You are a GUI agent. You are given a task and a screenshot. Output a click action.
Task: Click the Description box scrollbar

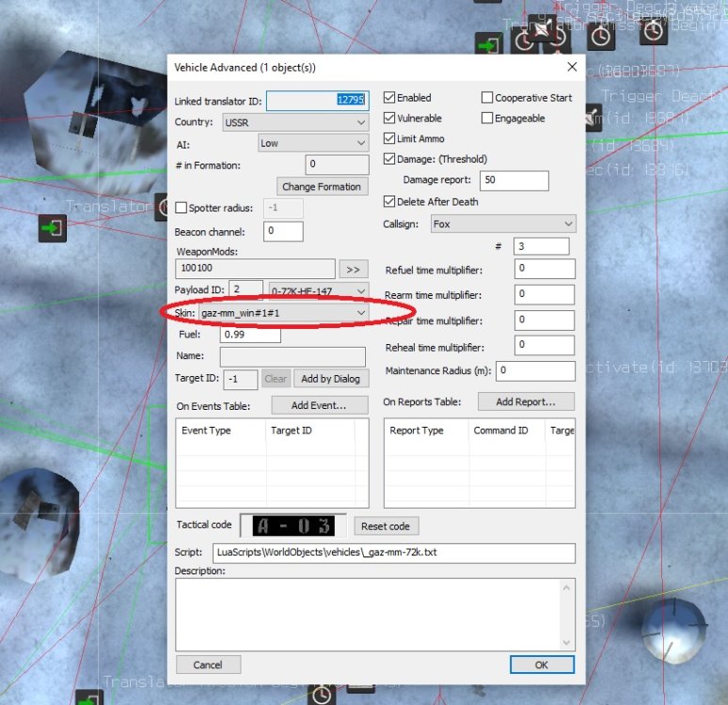click(x=566, y=614)
